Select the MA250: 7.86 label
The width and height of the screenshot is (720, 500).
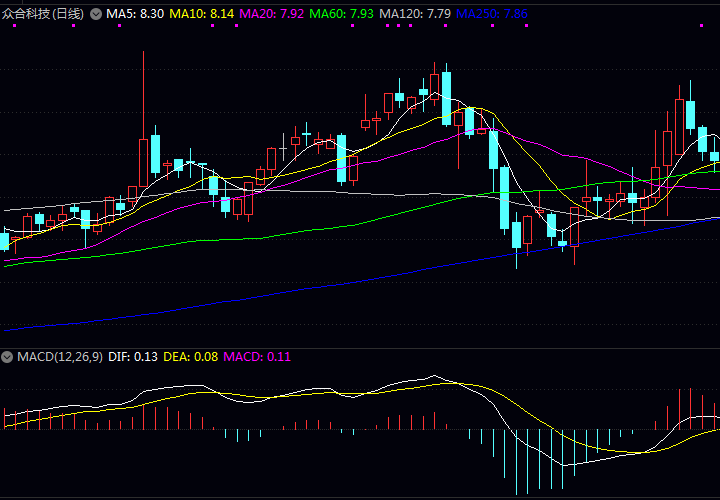(x=492, y=14)
